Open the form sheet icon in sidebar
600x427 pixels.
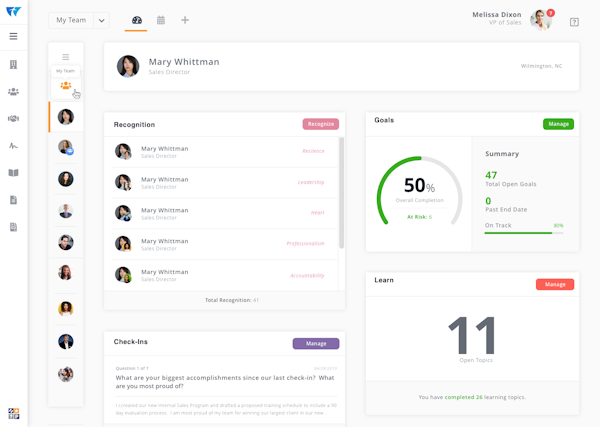tap(13, 227)
